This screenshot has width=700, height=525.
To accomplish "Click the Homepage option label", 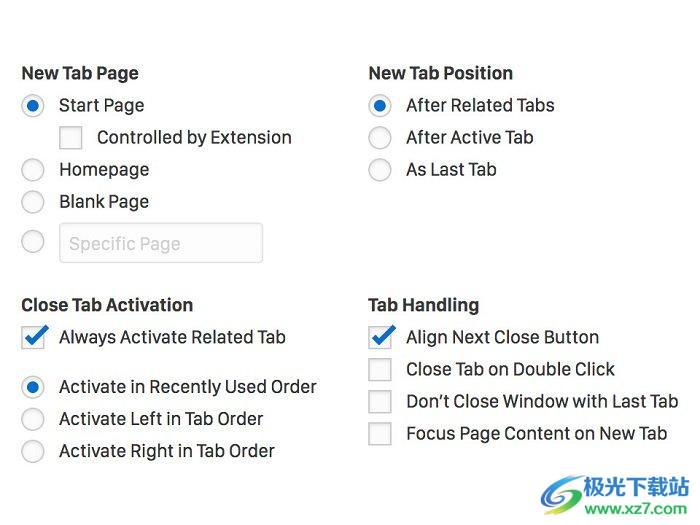I will [104, 170].
